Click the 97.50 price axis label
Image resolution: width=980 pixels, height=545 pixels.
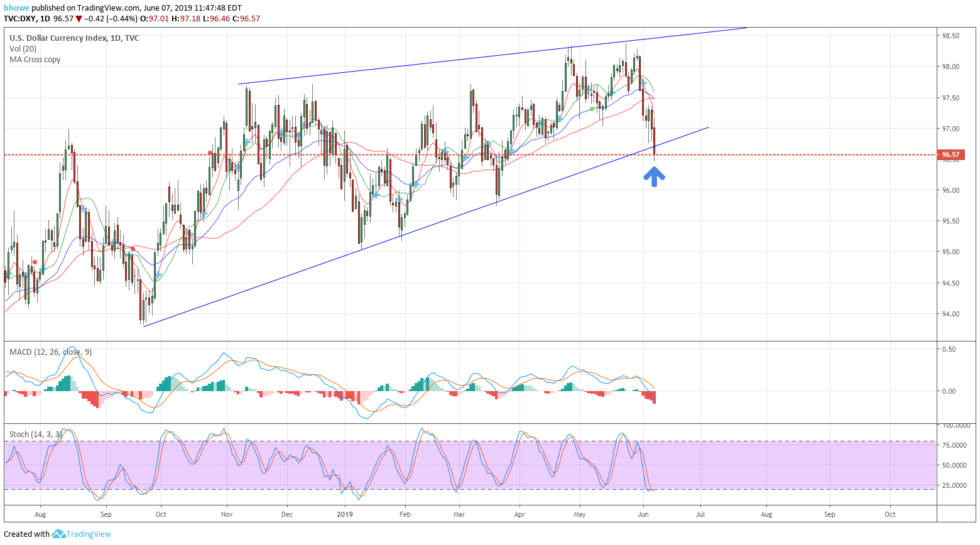click(950, 98)
